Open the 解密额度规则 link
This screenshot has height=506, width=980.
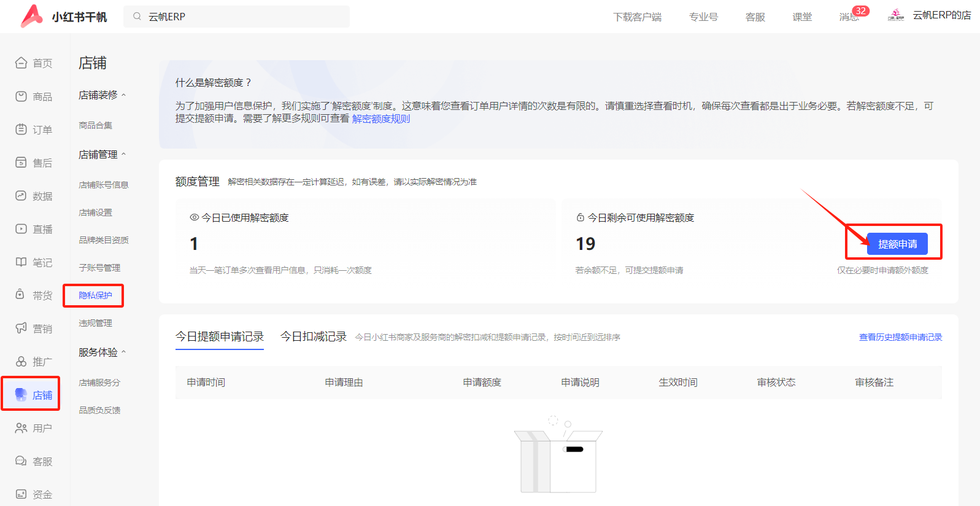(x=380, y=119)
